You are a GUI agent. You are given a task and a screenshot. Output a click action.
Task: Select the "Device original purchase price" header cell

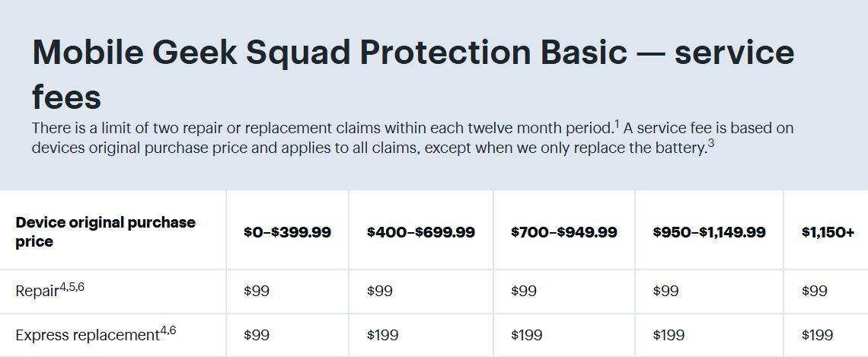pos(106,231)
